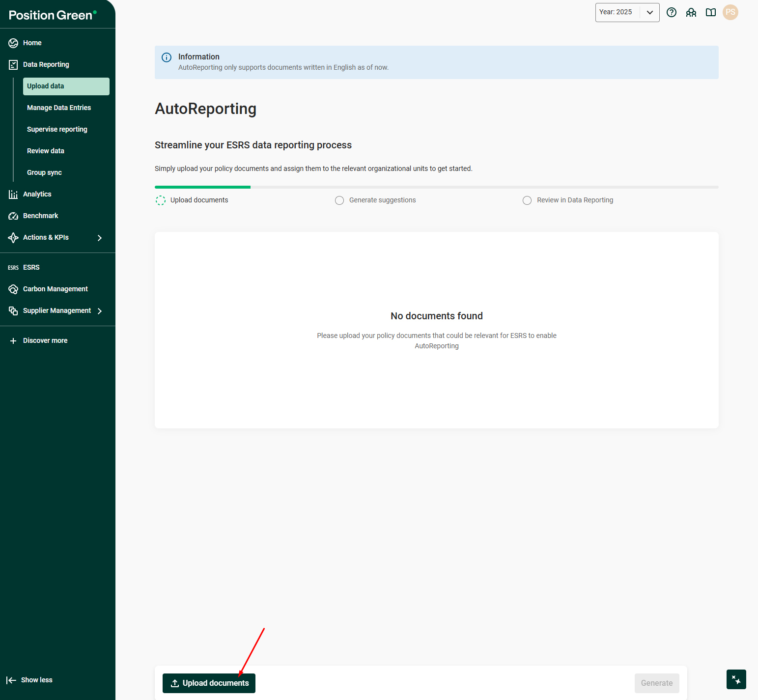Click the Generate button
Screen dimensions: 758x700
coord(657,683)
